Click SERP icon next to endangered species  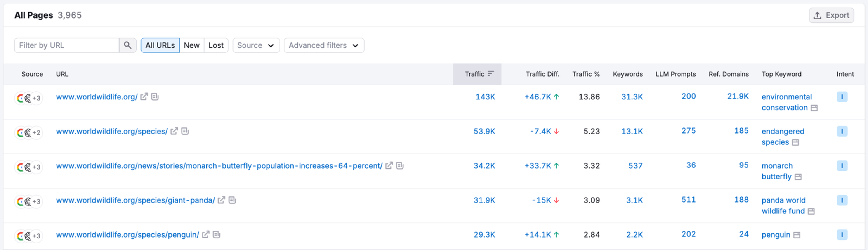(x=796, y=143)
